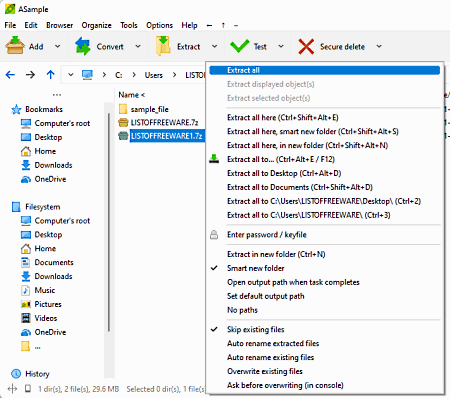Click the Music note icon in Filesystem

26,290
